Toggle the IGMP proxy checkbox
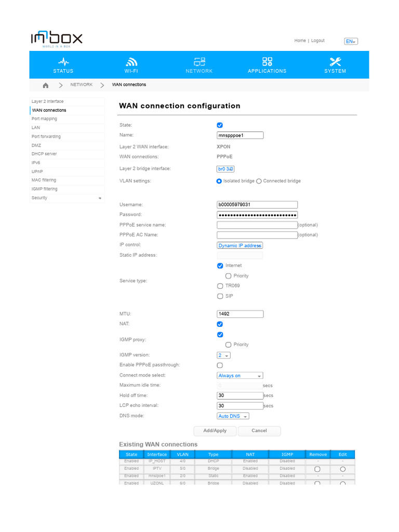Screen dimensions: 399x532 point(220,335)
